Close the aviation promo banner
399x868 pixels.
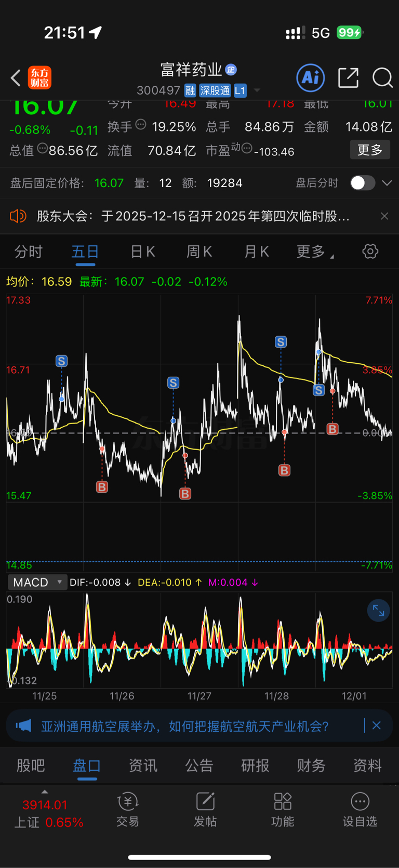click(x=377, y=726)
